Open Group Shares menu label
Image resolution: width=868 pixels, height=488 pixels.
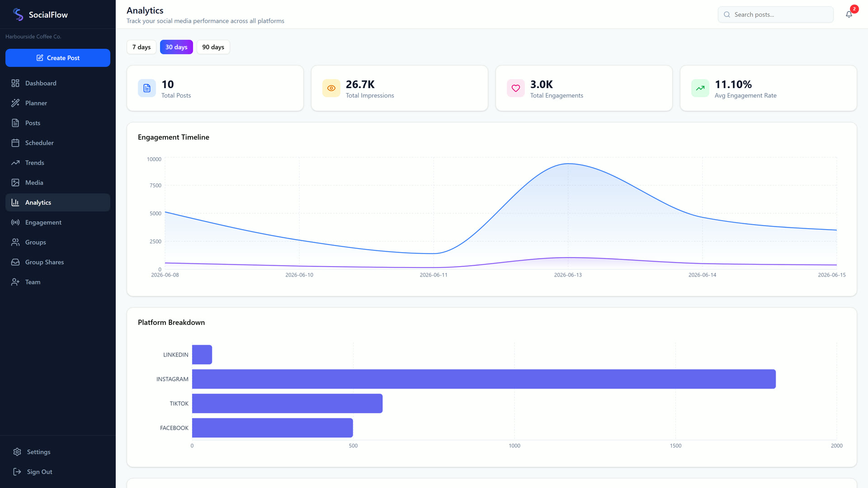pos(44,262)
